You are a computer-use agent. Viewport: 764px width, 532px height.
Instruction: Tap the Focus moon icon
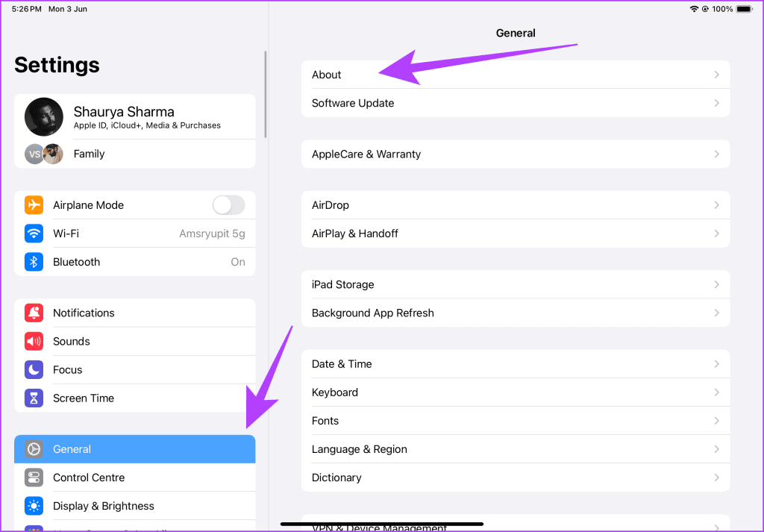(x=34, y=369)
